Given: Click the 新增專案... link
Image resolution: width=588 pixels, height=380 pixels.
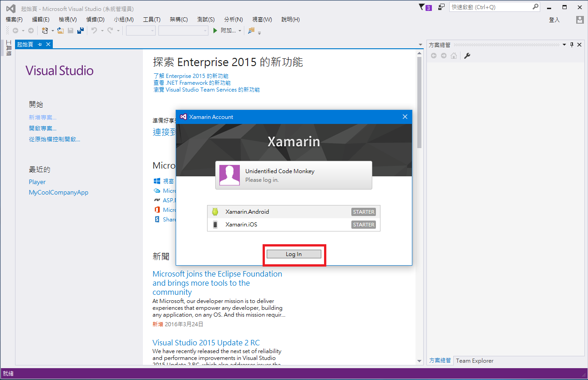Looking at the screenshot, I should 43,118.
